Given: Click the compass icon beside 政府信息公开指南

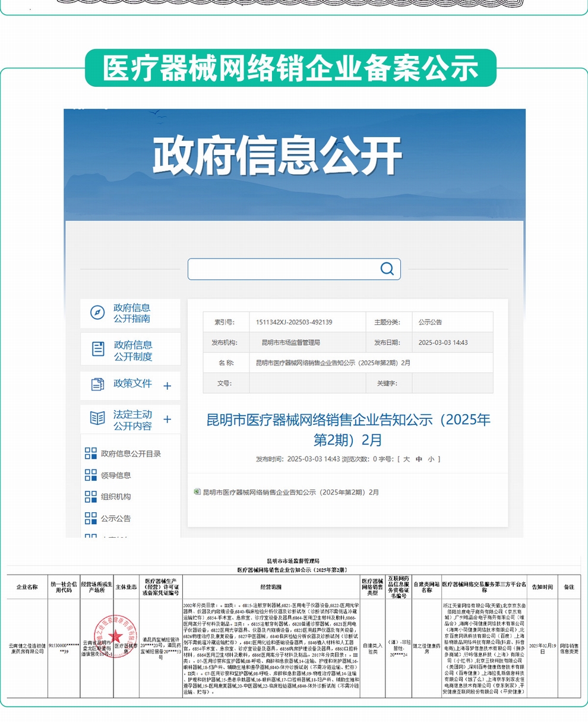Looking at the screenshot, I should 97,313.
